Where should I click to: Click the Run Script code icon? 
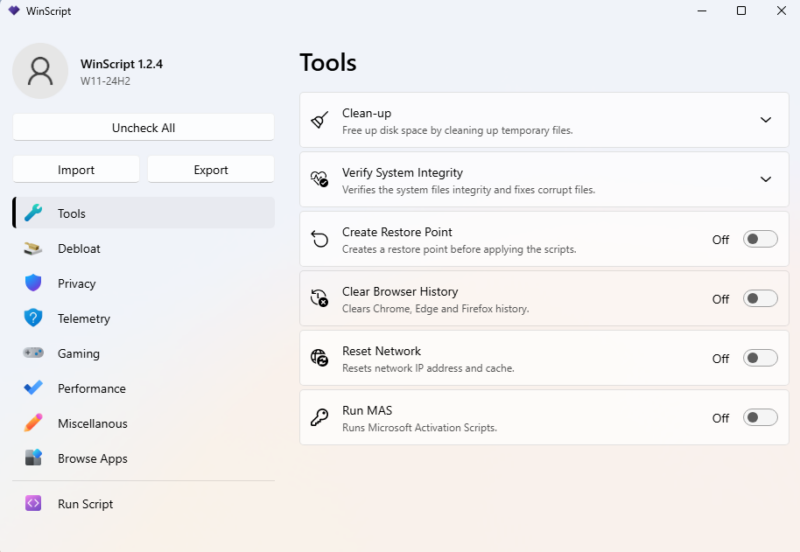tap(34, 504)
